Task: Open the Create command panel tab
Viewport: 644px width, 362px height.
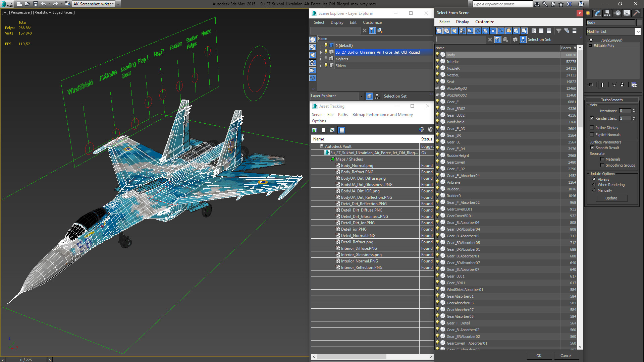Action: tap(588, 13)
